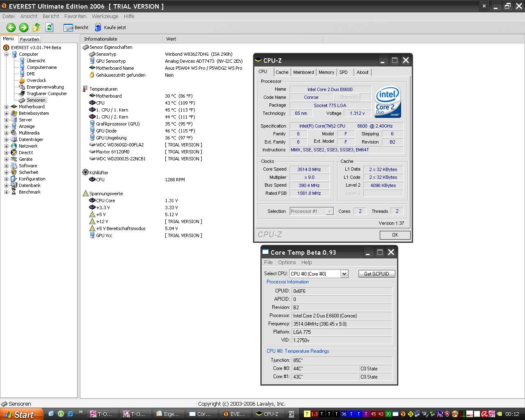Switch to Memory tab in CPU-Z

[326, 72]
